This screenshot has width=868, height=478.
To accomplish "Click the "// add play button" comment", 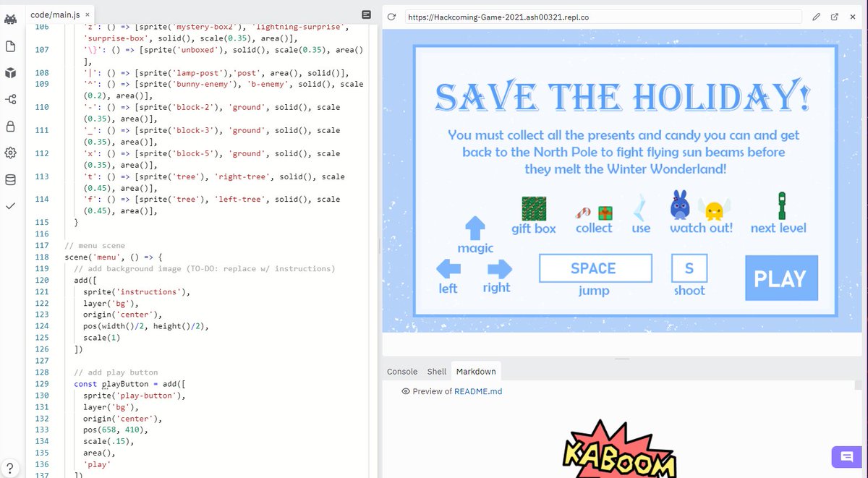I will [x=116, y=372].
